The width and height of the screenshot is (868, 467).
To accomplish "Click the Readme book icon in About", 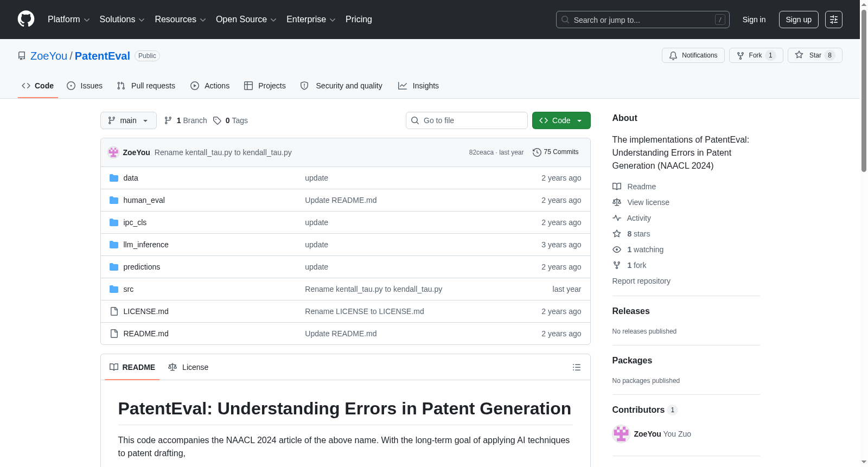I will (617, 187).
